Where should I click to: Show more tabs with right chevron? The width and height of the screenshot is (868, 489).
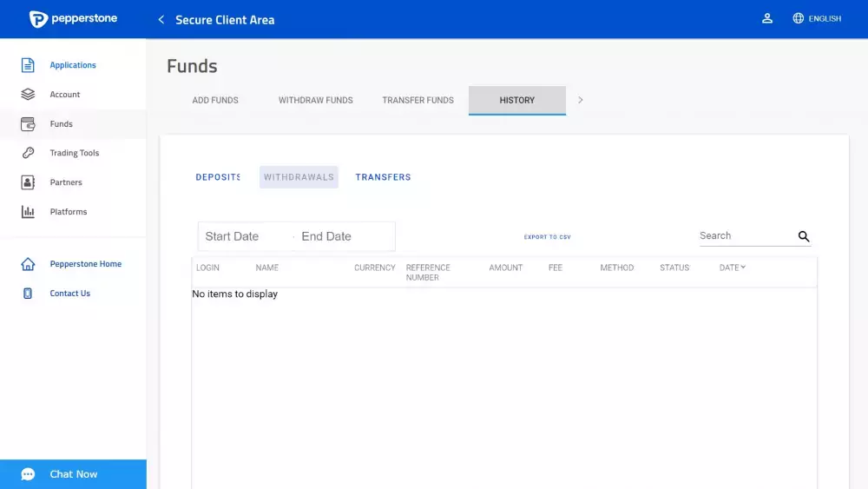pyautogui.click(x=580, y=100)
